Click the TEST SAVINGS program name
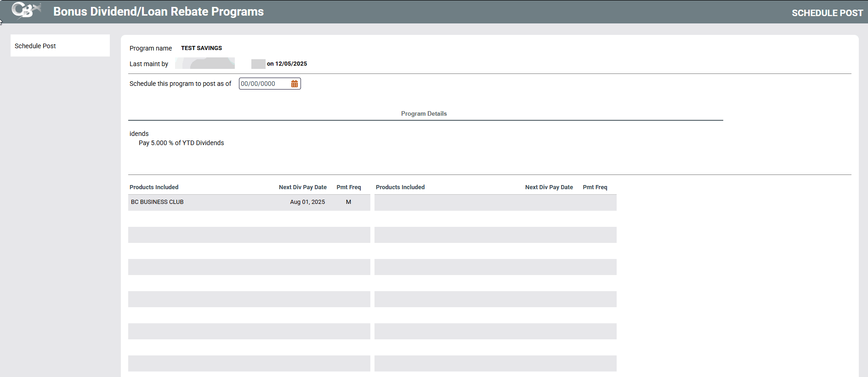This screenshot has width=868, height=377. (201, 48)
